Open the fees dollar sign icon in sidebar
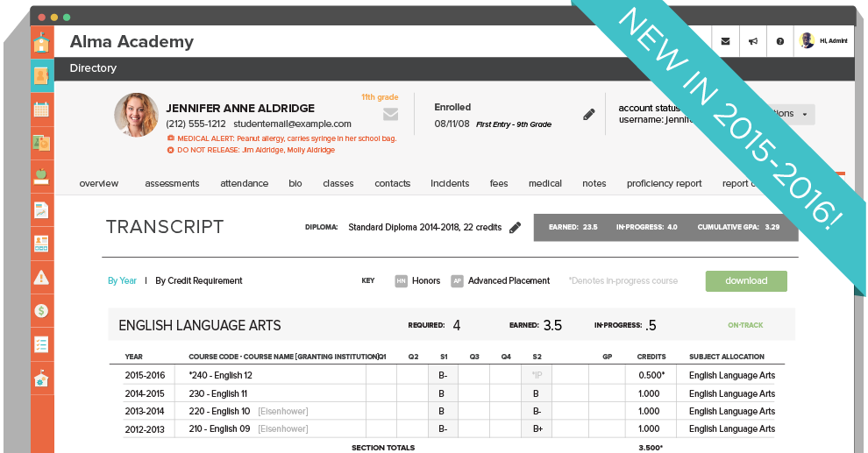 click(x=41, y=310)
